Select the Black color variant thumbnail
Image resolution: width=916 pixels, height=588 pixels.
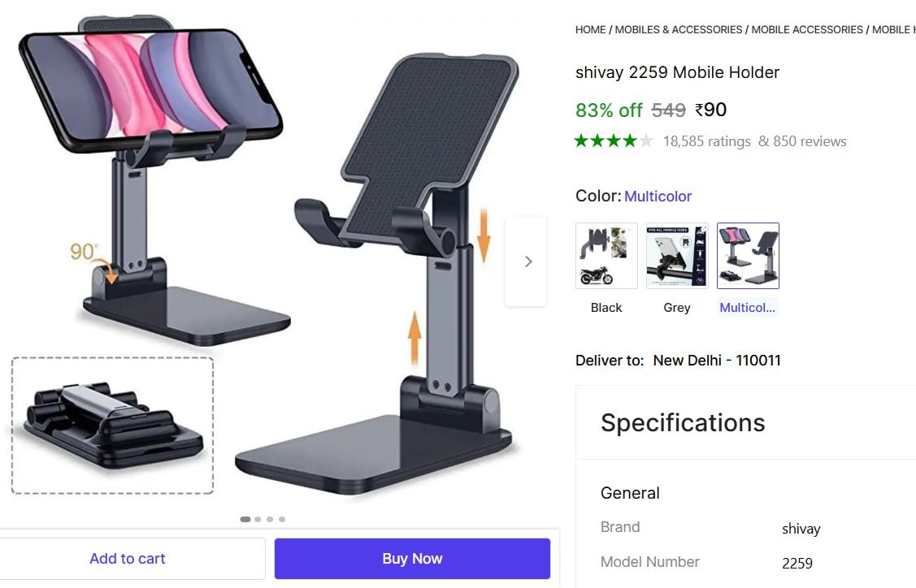(x=606, y=256)
